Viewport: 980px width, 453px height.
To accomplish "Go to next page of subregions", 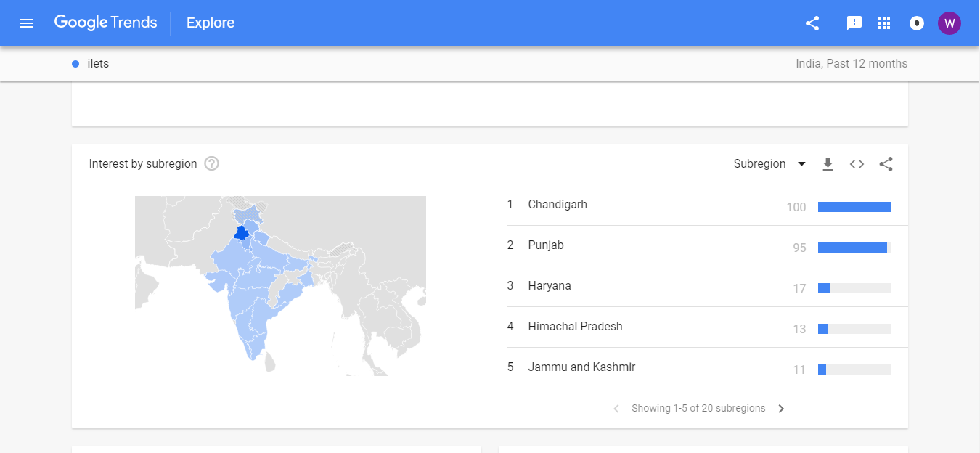I will 781,409.
